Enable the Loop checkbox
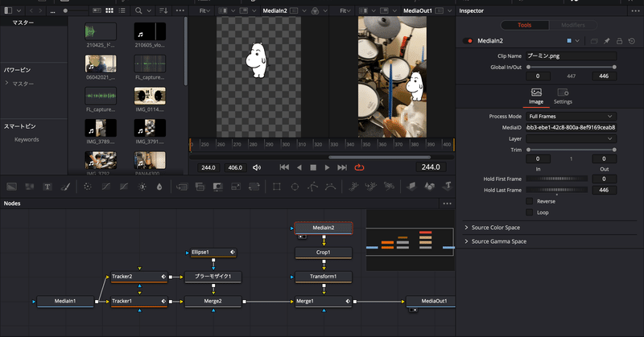This screenshot has width=644, height=337. pyautogui.click(x=530, y=212)
